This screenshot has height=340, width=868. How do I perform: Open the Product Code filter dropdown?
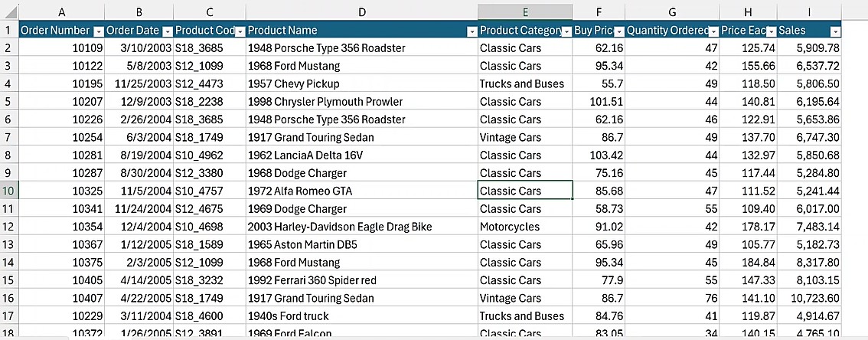pos(240,31)
